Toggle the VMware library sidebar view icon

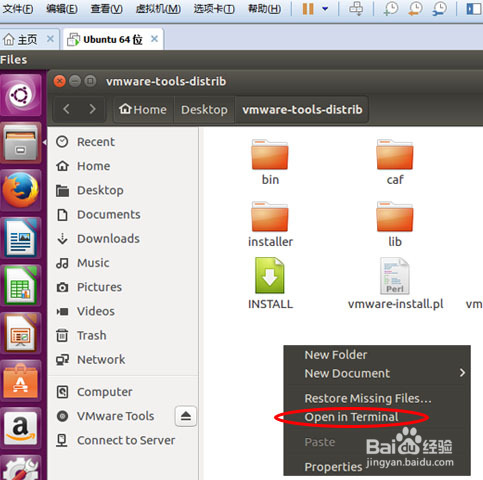click(x=474, y=9)
